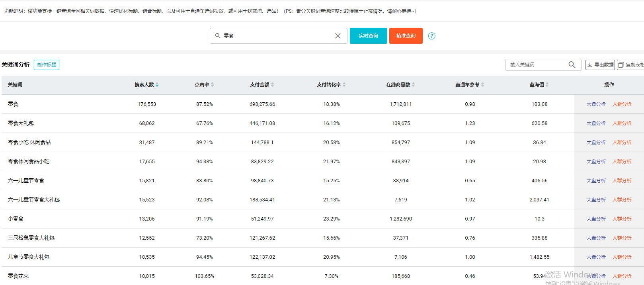Sort by 支付金额 column arrows
This screenshot has height=285, width=644.
[273, 85]
